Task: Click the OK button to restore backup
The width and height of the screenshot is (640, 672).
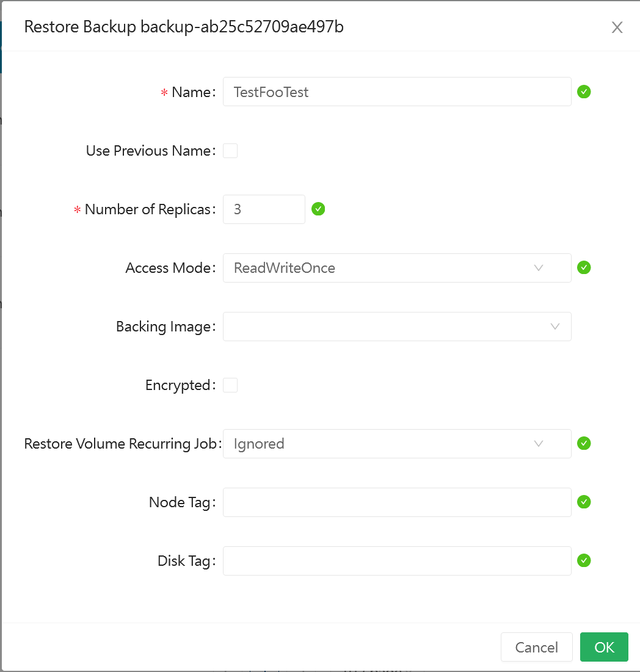Action: 604,647
